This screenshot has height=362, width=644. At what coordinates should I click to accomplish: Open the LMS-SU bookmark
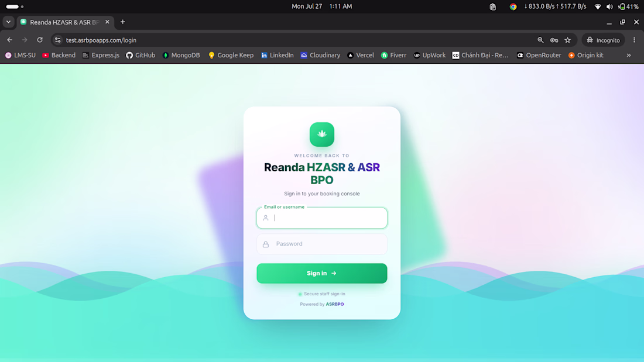click(x=20, y=55)
